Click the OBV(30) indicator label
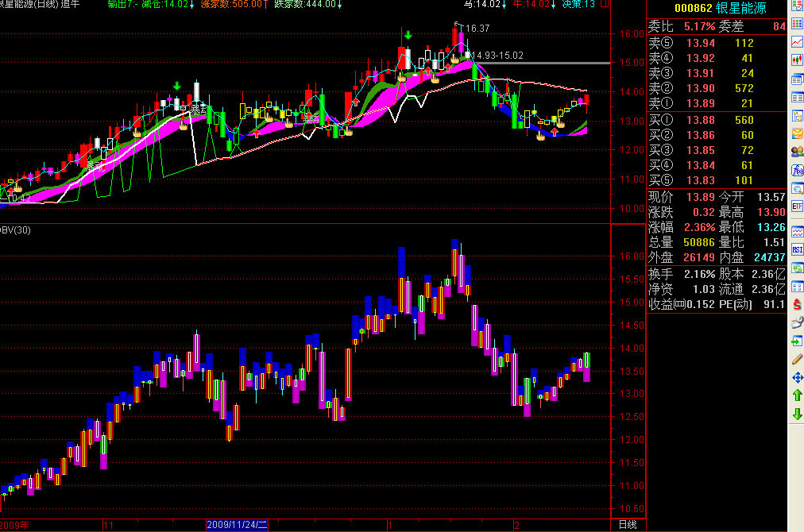The width and height of the screenshot is (804, 532). [x=15, y=230]
